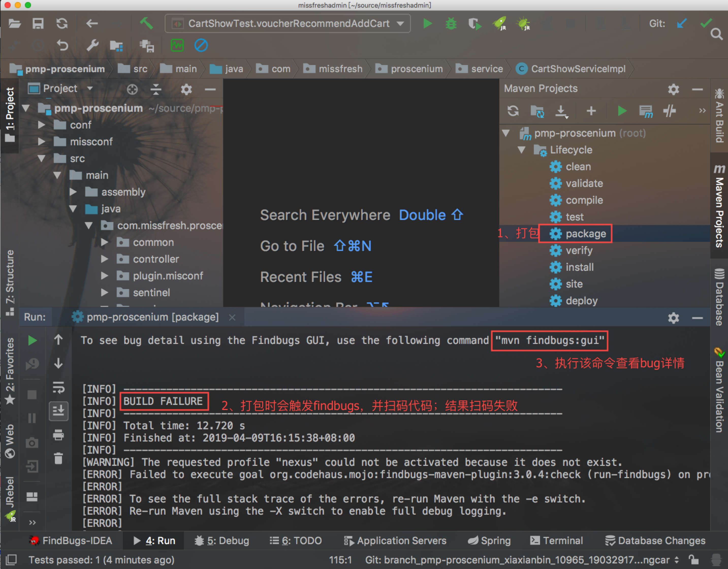This screenshot has height=569, width=728.
Task: Clear Run console with trash icon
Action: [x=59, y=458]
